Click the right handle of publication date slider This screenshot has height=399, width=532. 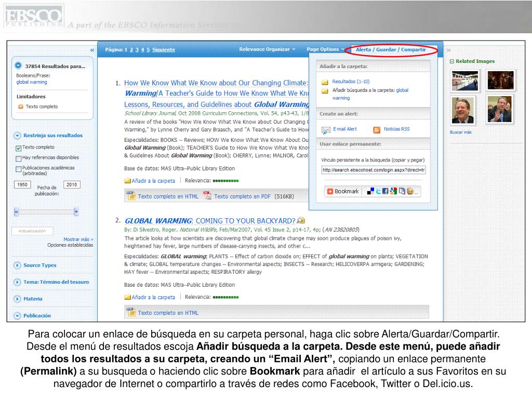pos(76,212)
